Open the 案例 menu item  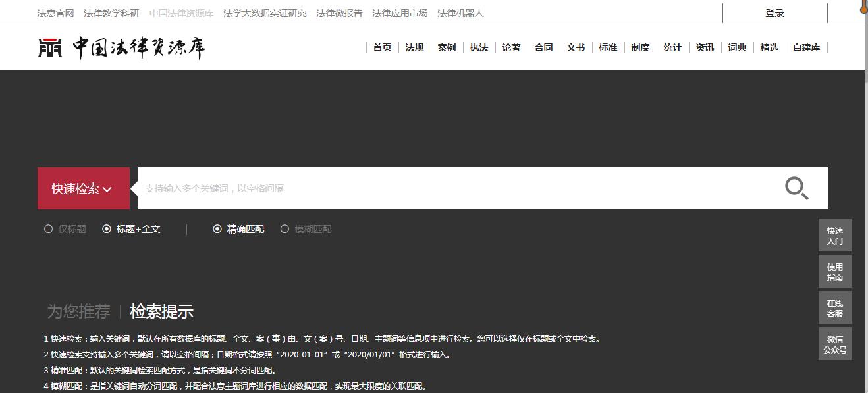[447, 47]
